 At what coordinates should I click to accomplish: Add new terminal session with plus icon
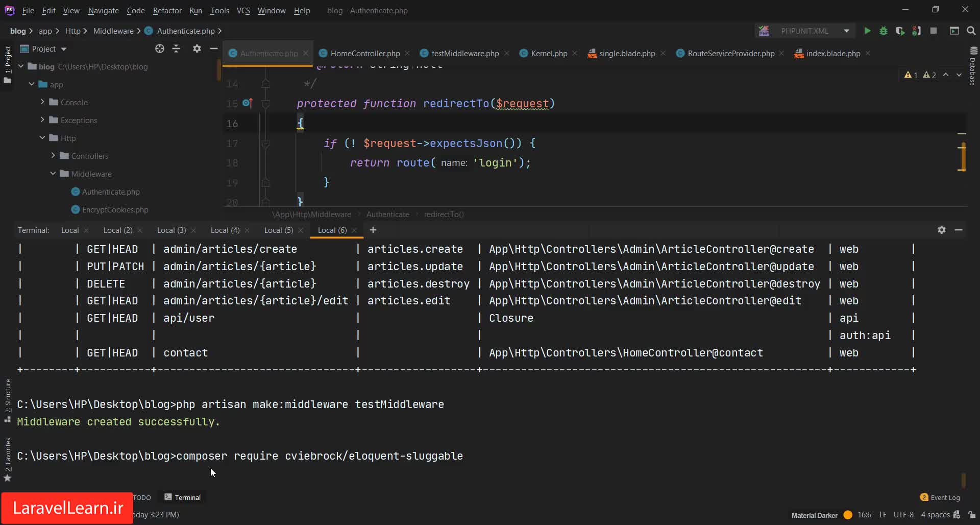pos(373,230)
